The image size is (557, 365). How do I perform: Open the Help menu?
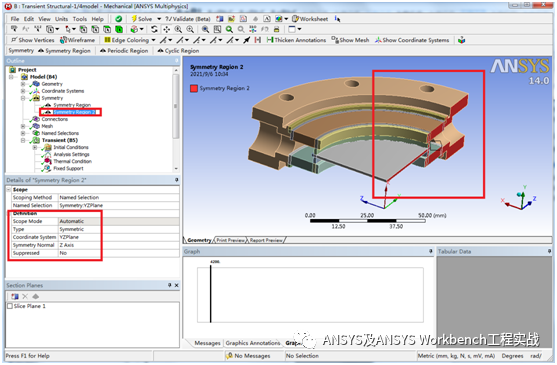pyautogui.click(x=98, y=19)
